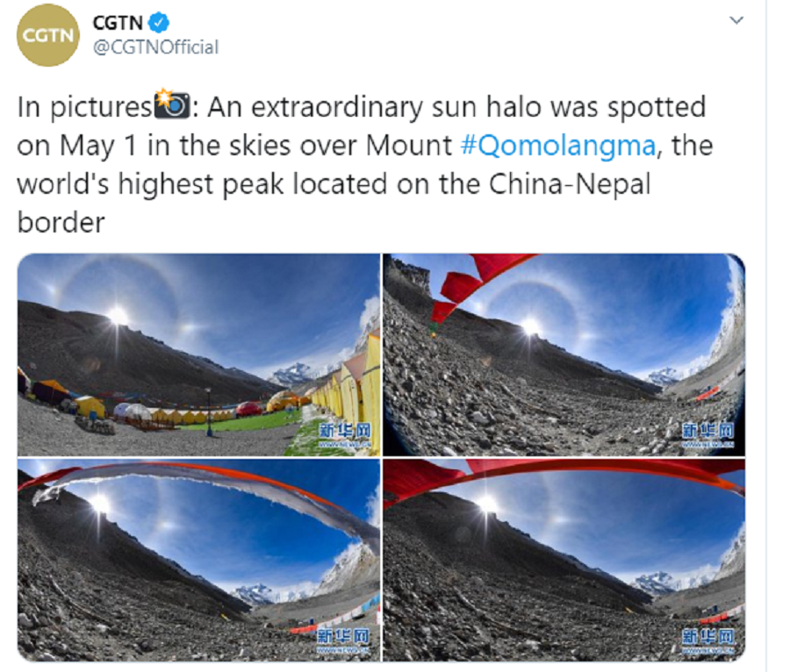Image resolution: width=790 pixels, height=672 pixels.
Task: Click the Xinhua watermark on tents photo
Action: pos(345,435)
